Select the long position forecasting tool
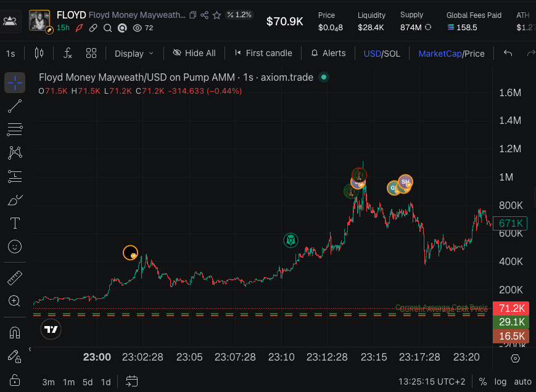This screenshot has width=536, height=392. point(15,176)
